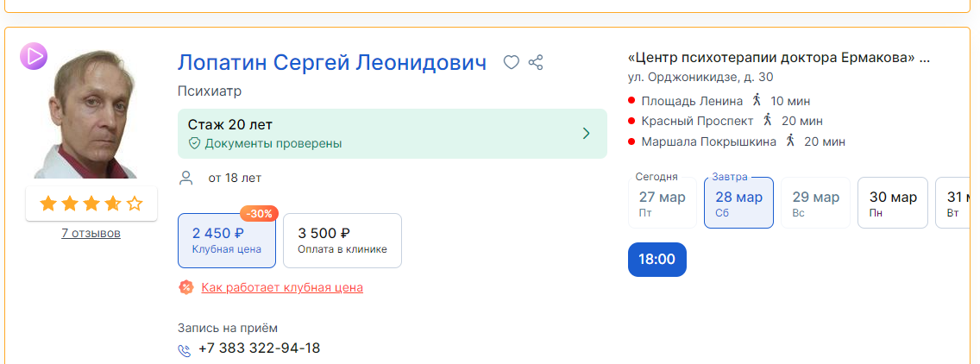Click the phone icon near number

pyautogui.click(x=185, y=349)
